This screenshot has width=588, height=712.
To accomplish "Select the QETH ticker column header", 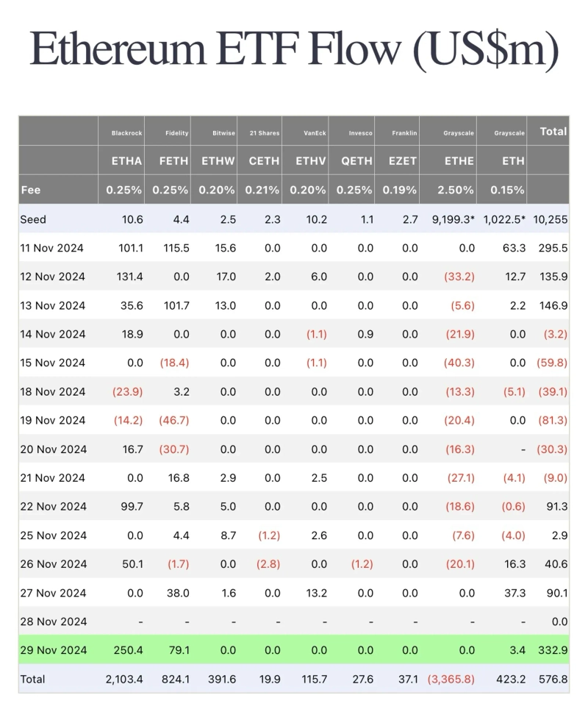I will [x=356, y=160].
